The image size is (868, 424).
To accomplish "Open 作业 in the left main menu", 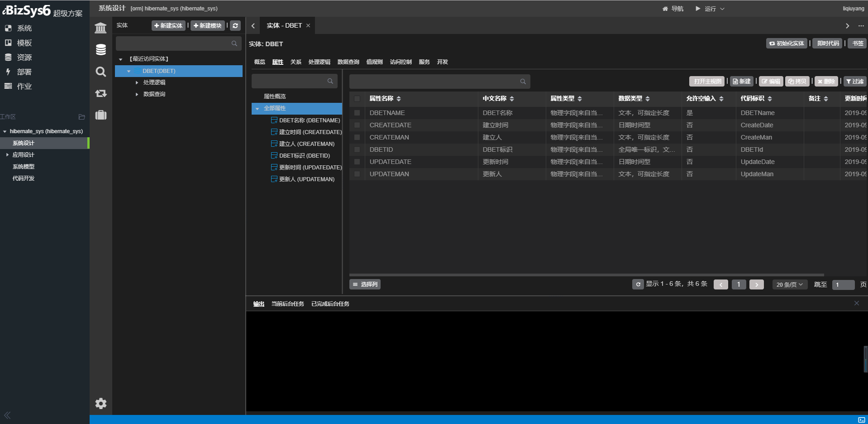I will [24, 86].
